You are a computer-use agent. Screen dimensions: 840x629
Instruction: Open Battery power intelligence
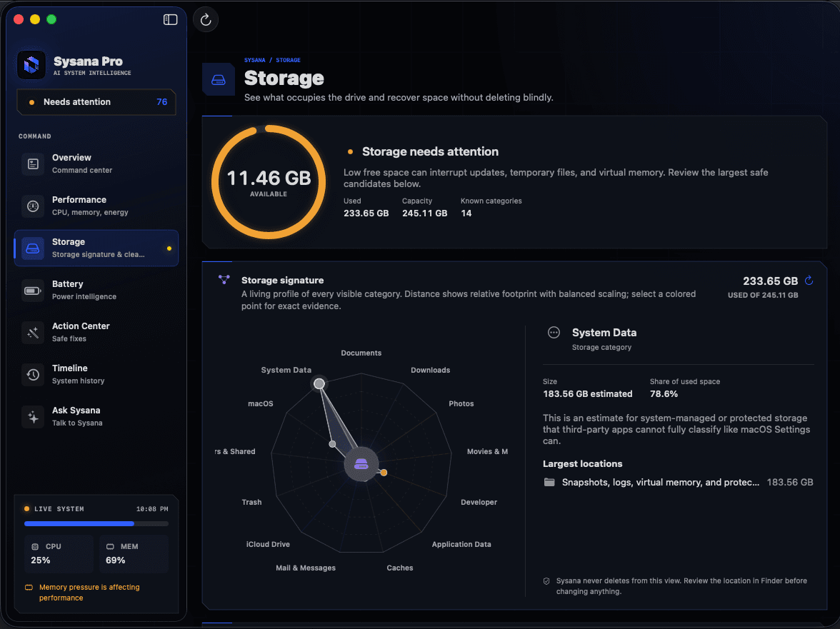96,290
